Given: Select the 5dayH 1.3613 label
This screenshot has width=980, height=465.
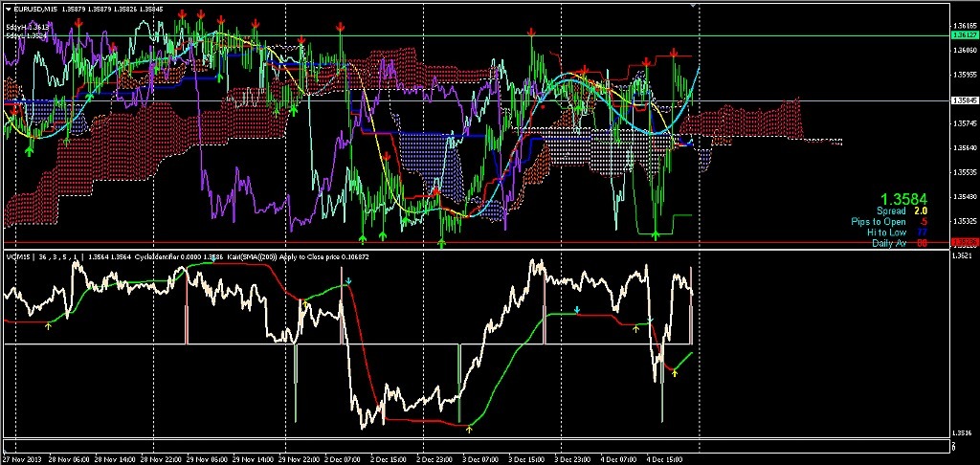Looking at the screenshot, I should 27,28.
